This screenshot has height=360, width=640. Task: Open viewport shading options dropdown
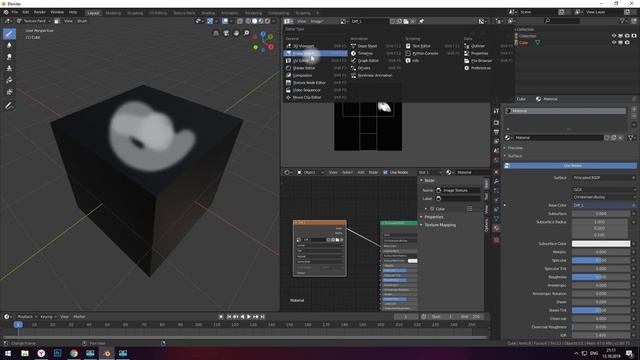[274, 21]
